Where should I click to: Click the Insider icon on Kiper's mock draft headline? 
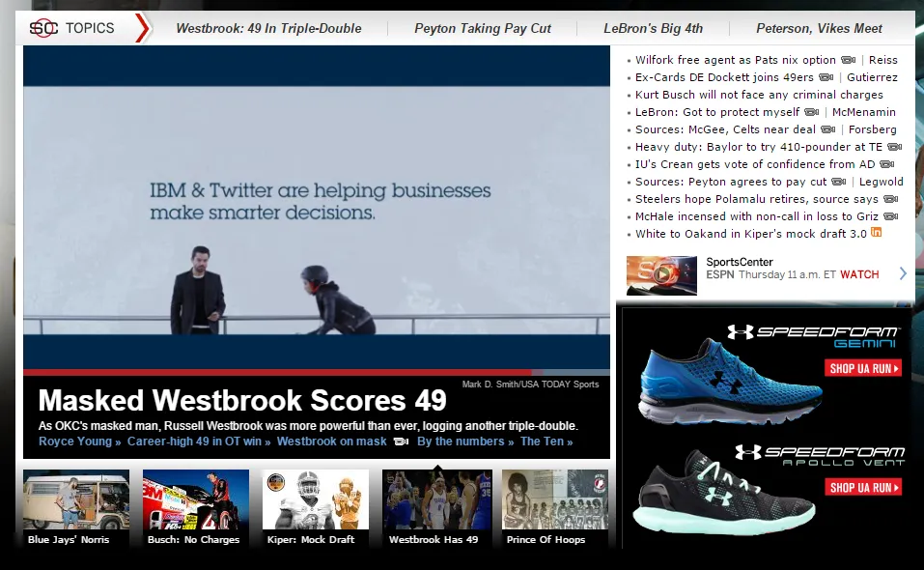click(x=876, y=233)
